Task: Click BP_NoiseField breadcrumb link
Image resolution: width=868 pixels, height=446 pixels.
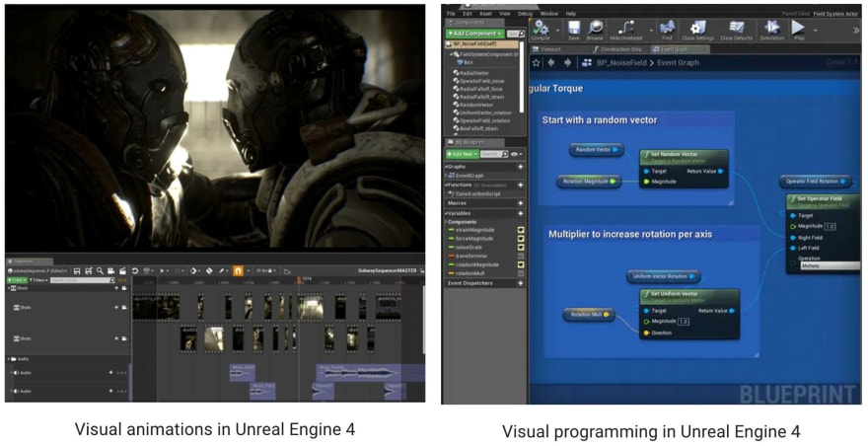Action: coord(621,62)
